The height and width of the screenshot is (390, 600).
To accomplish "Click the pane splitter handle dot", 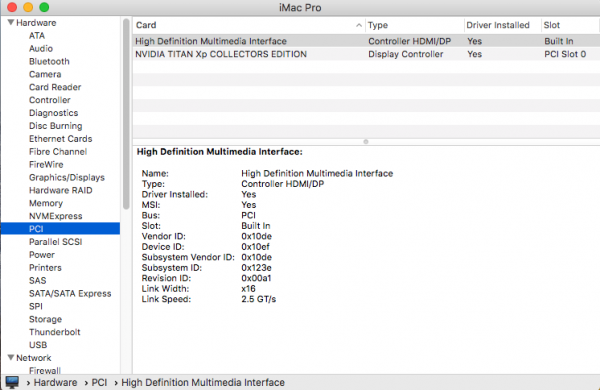I will [x=366, y=142].
